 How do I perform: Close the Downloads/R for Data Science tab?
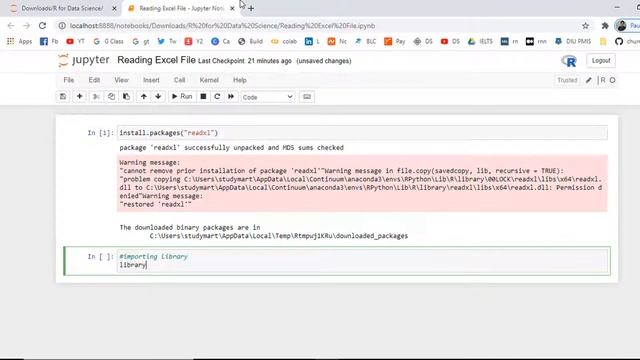tap(114, 8)
